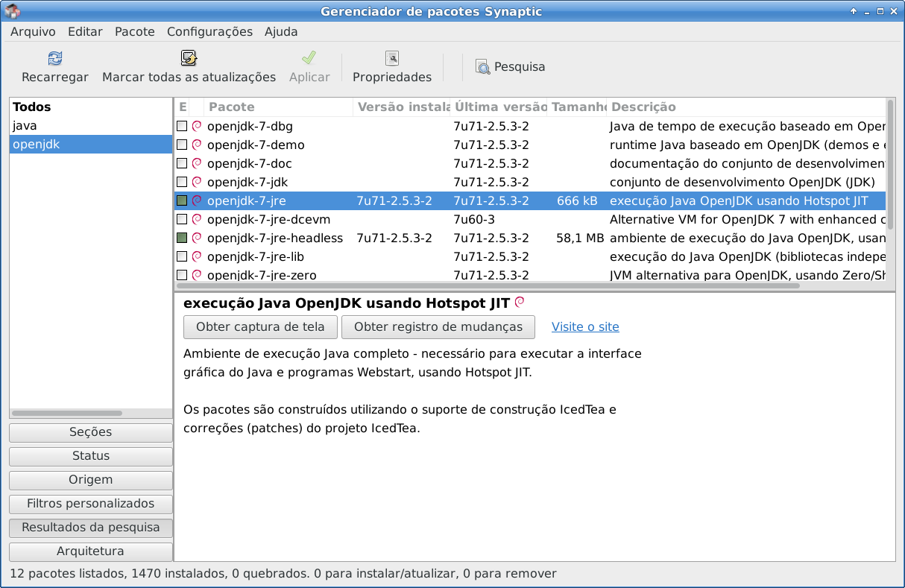Mark checkbox for openjdk-7-jre-lib

pos(182,256)
